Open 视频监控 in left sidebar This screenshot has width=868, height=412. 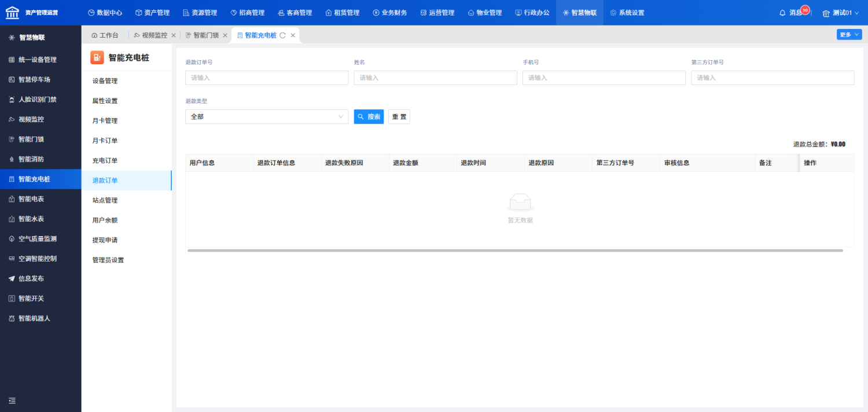click(41, 119)
